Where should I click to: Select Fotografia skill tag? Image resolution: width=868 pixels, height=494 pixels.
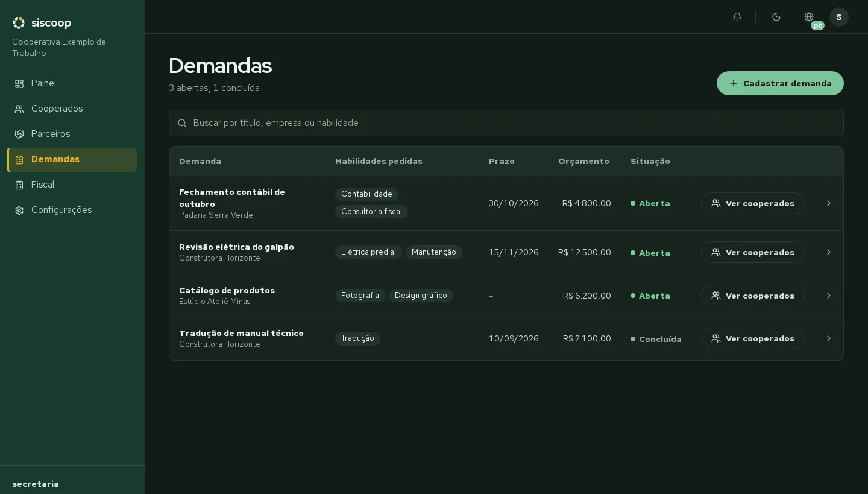tap(360, 296)
